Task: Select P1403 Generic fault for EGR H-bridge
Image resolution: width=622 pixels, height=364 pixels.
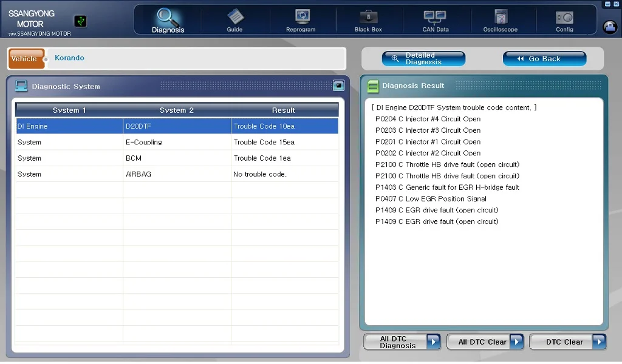Action: pyautogui.click(x=447, y=187)
